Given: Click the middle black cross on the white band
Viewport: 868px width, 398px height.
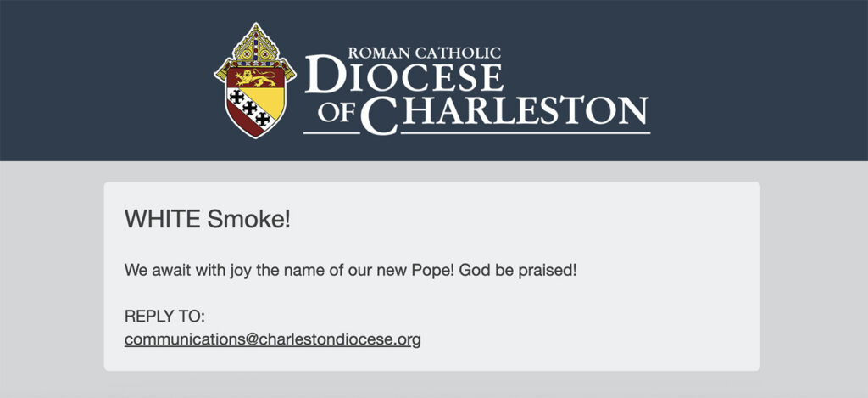Looking at the screenshot, I should click(x=250, y=108).
